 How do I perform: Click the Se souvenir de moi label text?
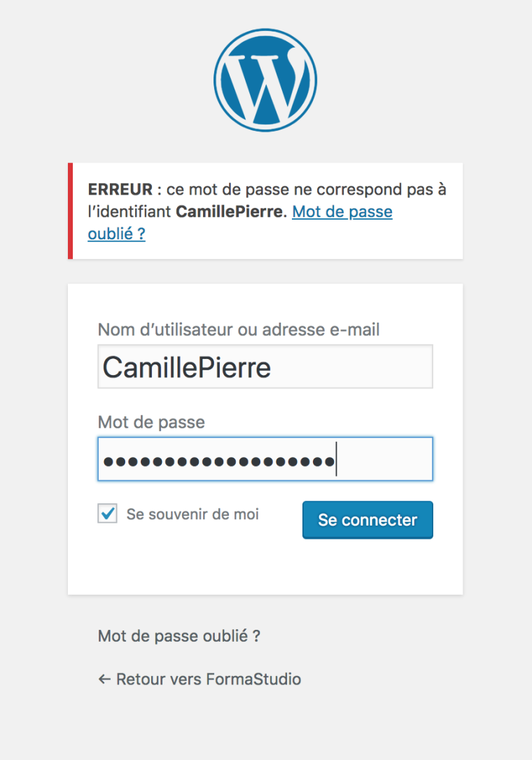coord(192,514)
